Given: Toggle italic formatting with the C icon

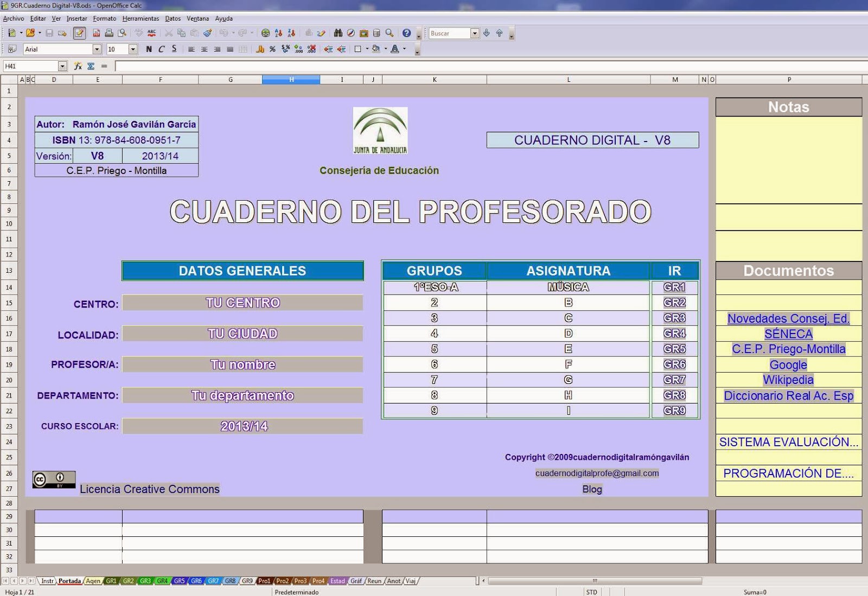Looking at the screenshot, I should click(x=161, y=49).
